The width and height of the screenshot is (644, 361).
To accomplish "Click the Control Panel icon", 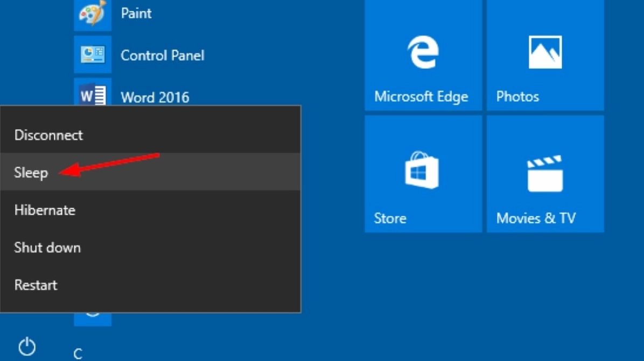I will pos(92,54).
